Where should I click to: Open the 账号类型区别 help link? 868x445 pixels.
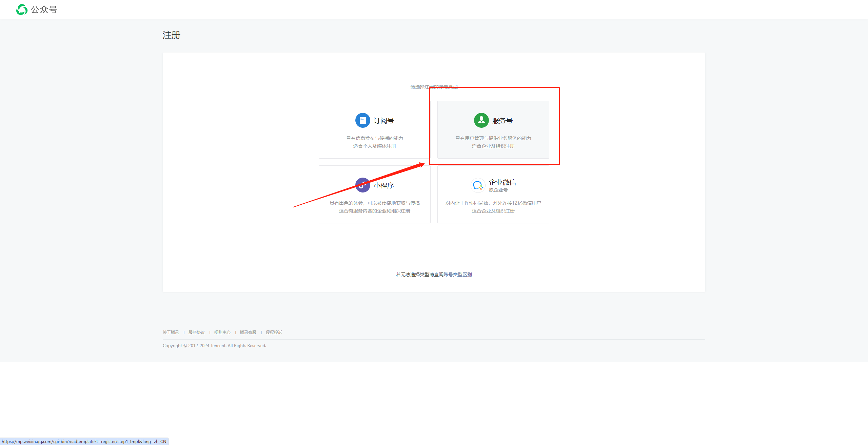pyautogui.click(x=457, y=275)
